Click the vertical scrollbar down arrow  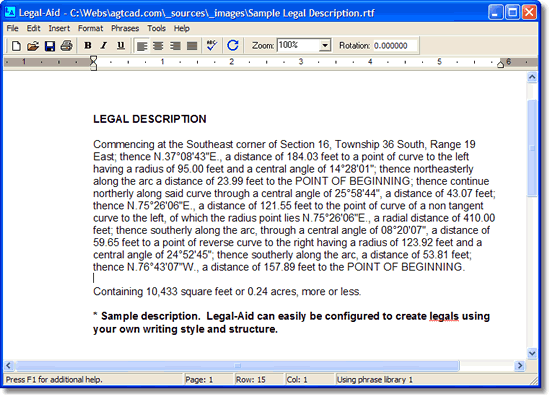(532, 353)
